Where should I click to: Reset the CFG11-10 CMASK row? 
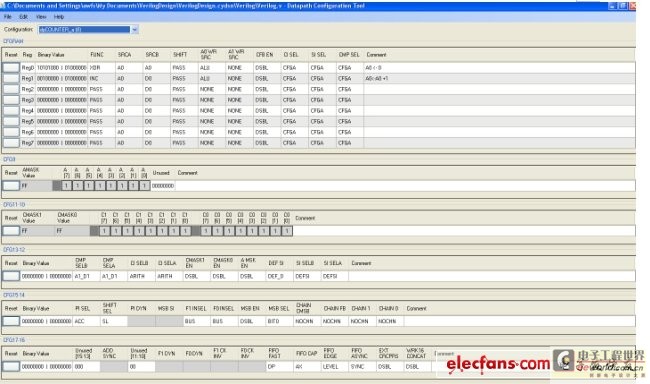pyautogui.click(x=11, y=231)
